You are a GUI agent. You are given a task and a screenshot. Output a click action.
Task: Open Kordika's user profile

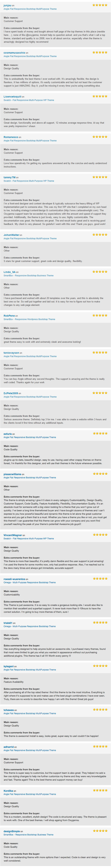pyautogui.click(x=8, y=791)
